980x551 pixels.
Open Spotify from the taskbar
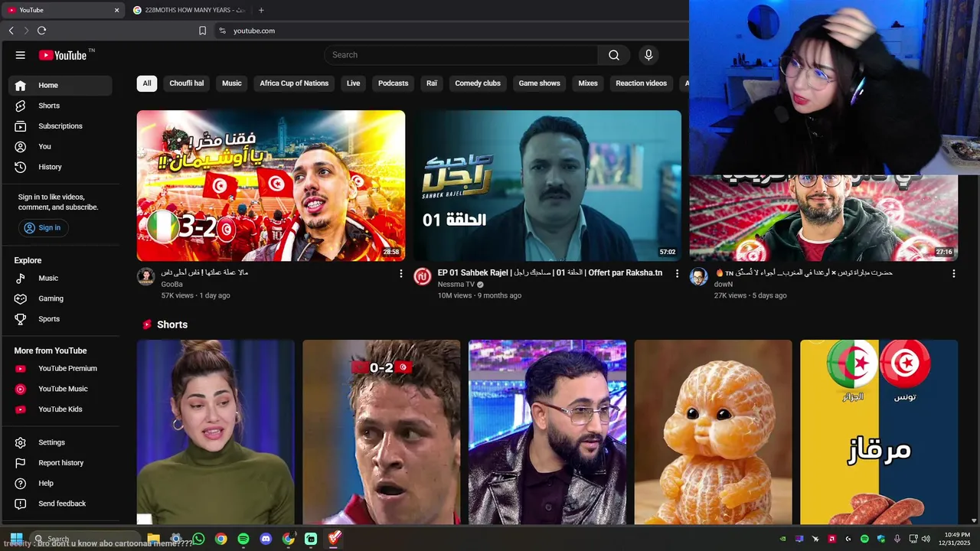click(243, 539)
